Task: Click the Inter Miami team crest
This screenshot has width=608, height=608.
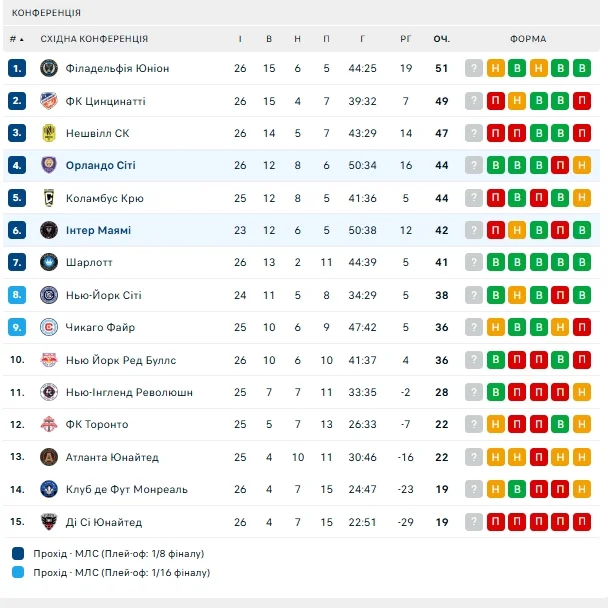Action: [x=48, y=230]
